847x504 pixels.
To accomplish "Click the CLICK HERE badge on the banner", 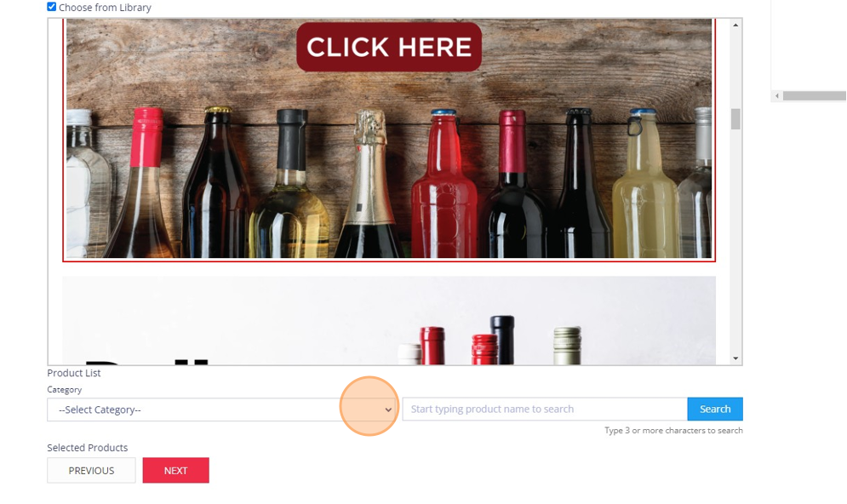I will click(x=389, y=47).
